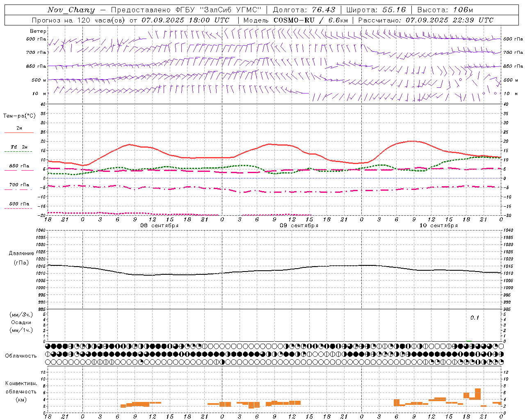This screenshot has width=525, height=420.
Task: Click the Осадки label
Action: pyautogui.click(x=21, y=322)
